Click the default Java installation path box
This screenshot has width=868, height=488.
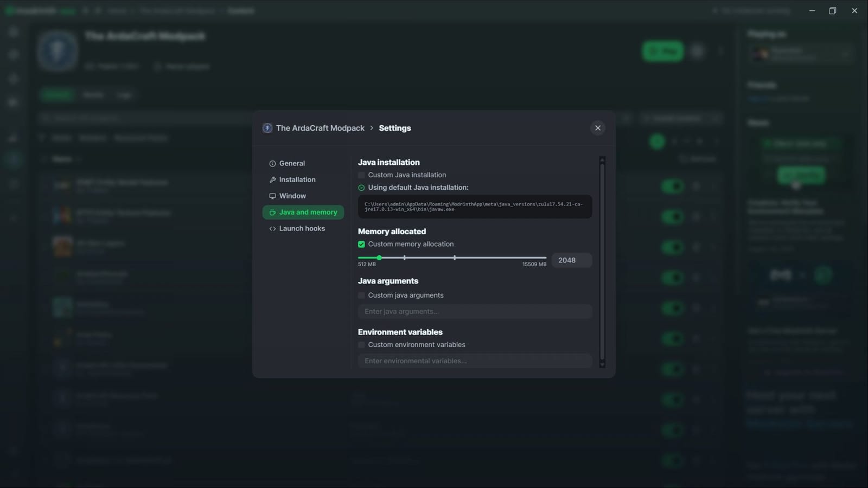pyautogui.click(x=475, y=207)
